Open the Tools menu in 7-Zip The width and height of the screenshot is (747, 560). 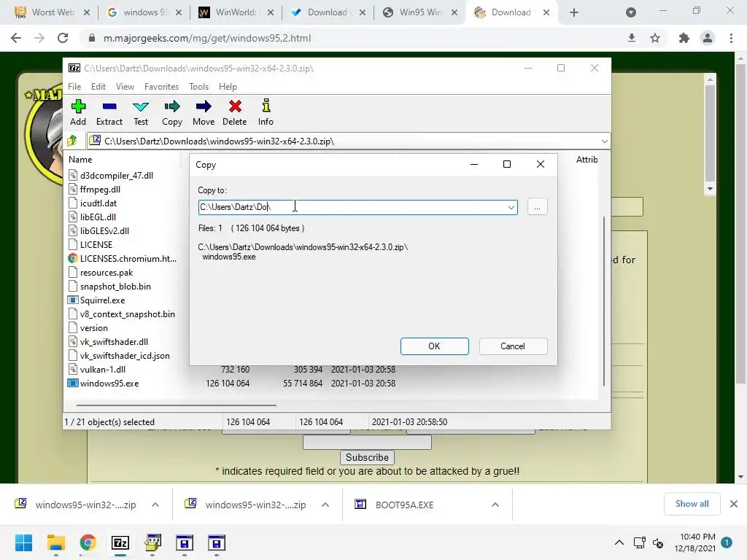198,87
